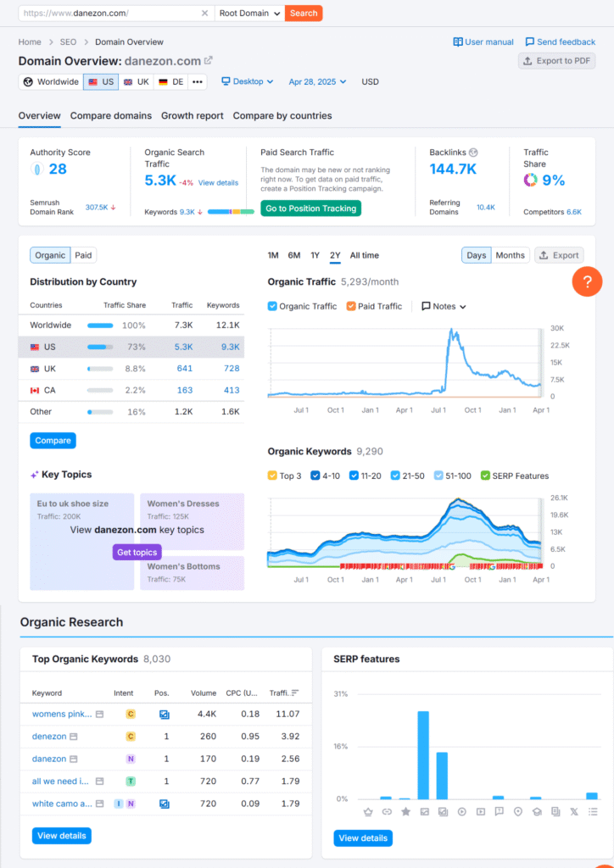Open the Growth report tab
Image resolution: width=614 pixels, height=868 pixels.
(x=193, y=115)
